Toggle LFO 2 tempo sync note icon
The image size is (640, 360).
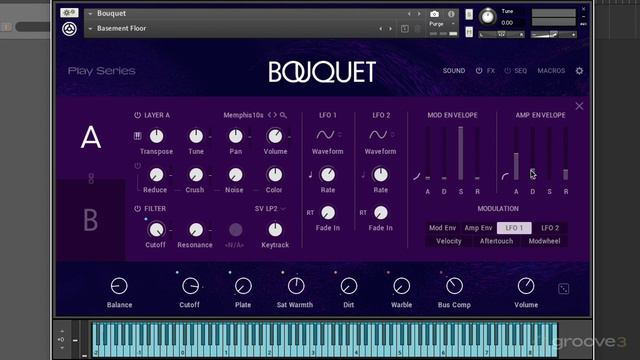tap(363, 175)
